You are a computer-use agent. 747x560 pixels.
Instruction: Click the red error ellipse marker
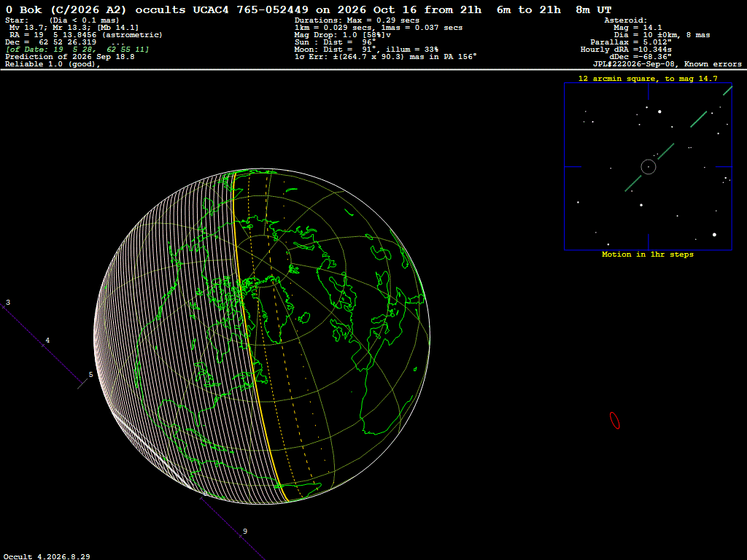615,421
